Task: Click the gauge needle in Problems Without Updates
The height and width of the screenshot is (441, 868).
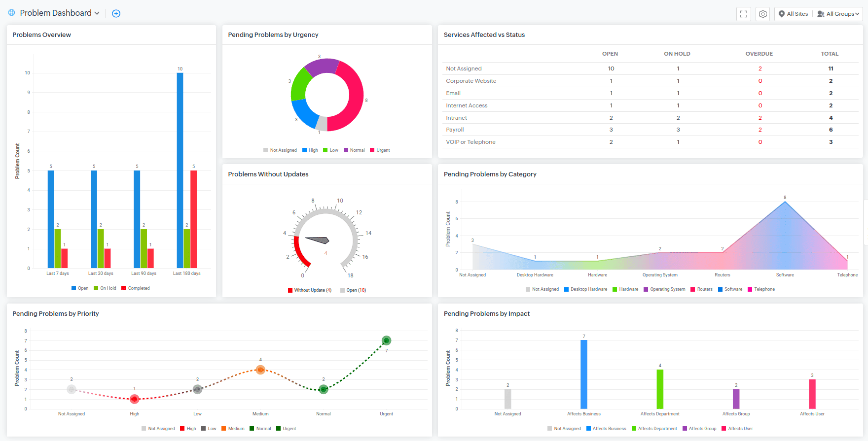Action: pos(317,240)
